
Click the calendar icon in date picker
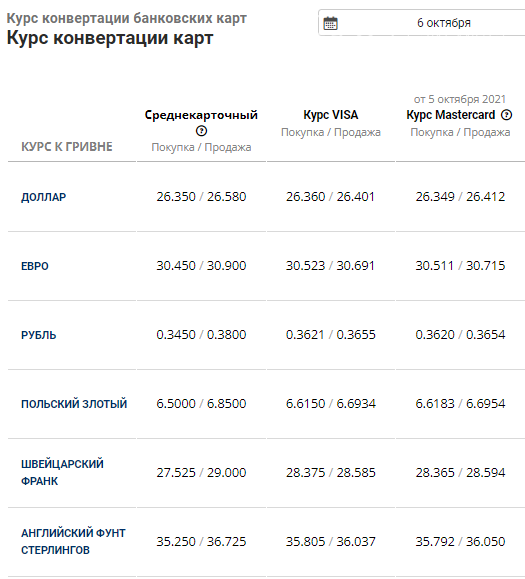(x=330, y=23)
